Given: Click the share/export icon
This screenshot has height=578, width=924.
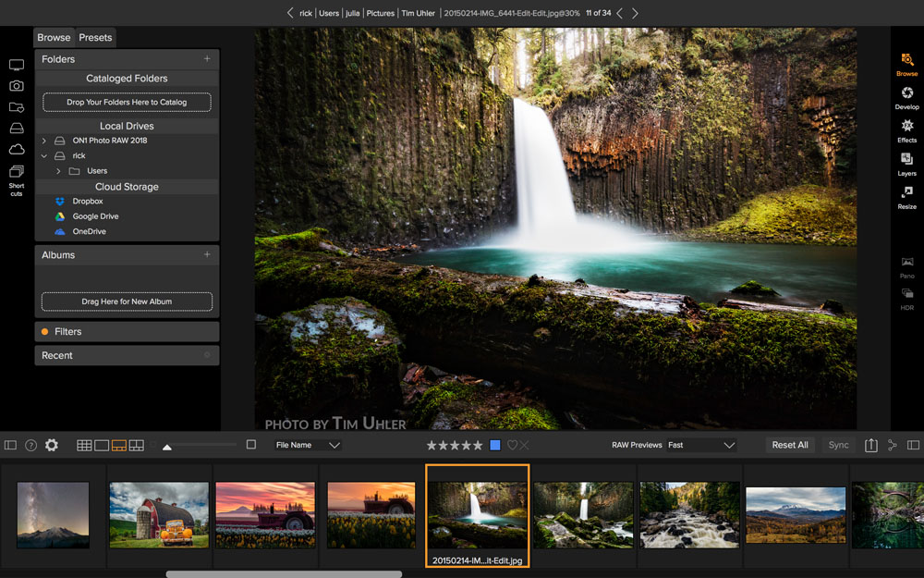Looking at the screenshot, I should click(870, 445).
